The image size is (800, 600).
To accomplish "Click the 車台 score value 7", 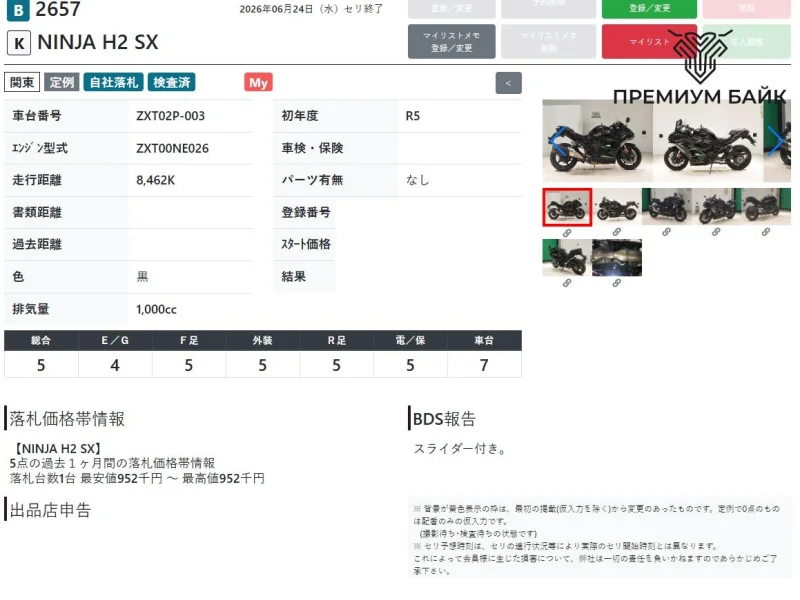I will pyautogui.click(x=484, y=365).
